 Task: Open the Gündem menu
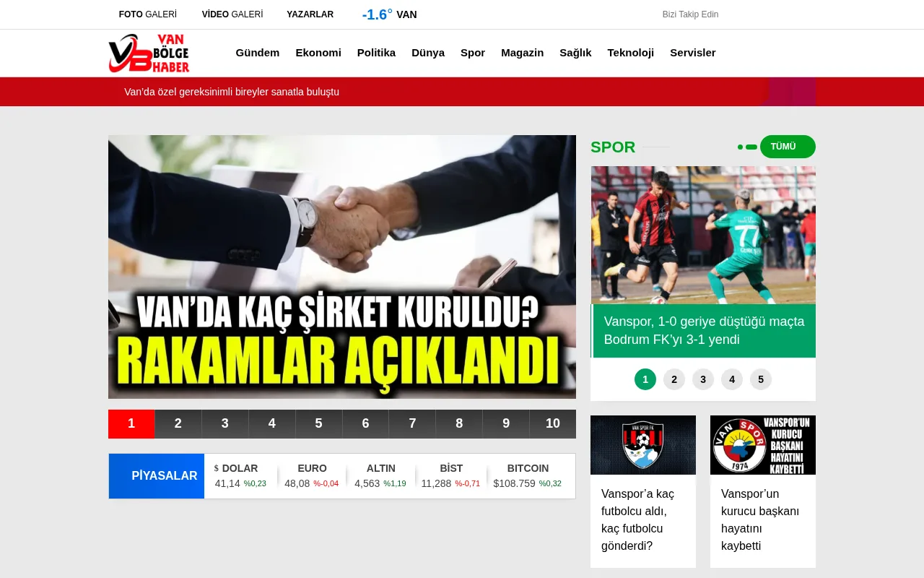(x=258, y=53)
